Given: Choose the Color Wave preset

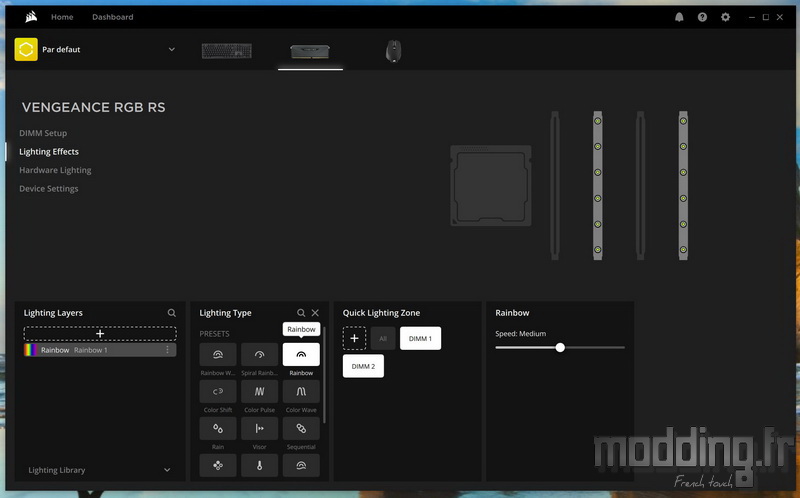Looking at the screenshot, I should (x=301, y=391).
